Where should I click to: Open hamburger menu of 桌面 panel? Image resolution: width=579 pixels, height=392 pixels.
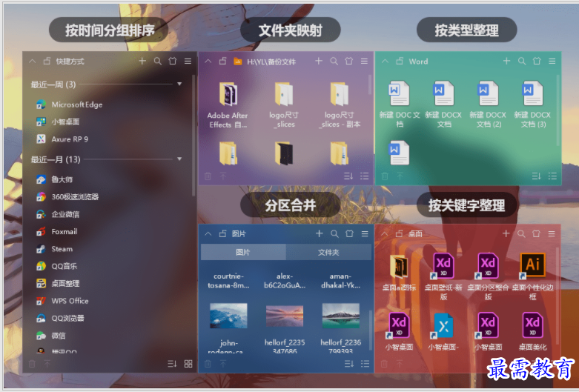tap(552, 233)
